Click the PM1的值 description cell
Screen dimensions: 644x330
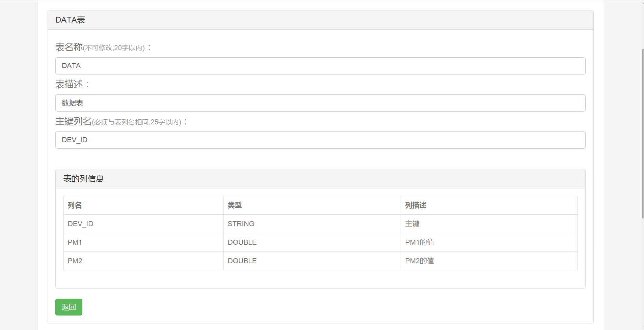click(420, 242)
